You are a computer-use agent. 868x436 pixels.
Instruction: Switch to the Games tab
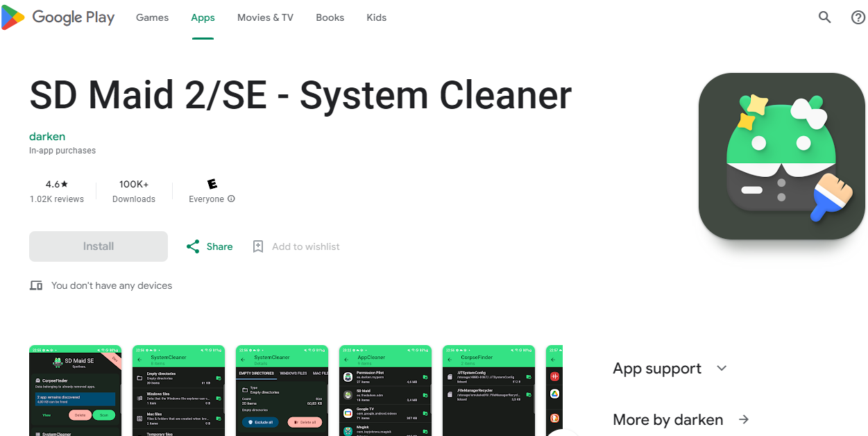[152, 17]
